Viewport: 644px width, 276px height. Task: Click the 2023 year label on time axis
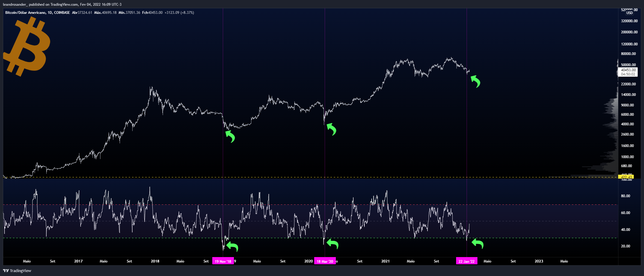(539, 261)
